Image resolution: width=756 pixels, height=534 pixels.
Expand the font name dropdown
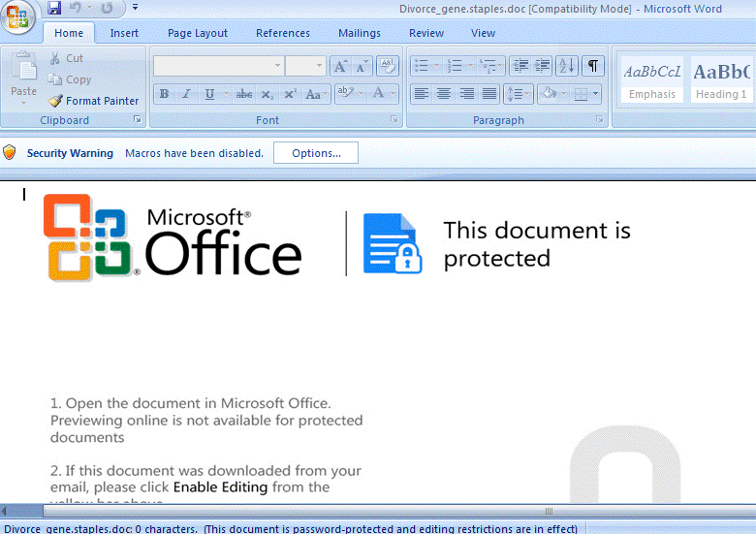[277, 66]
